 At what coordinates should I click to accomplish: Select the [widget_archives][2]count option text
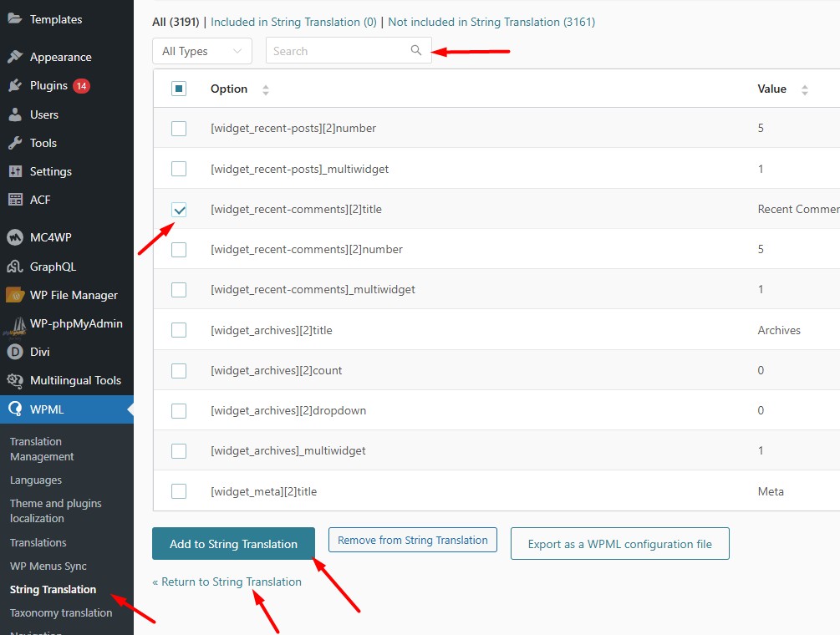[x=277, y=370]
